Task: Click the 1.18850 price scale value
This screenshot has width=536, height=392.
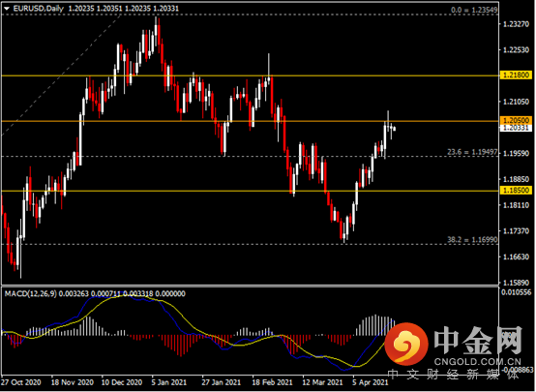Action: (x=516, y=179)
